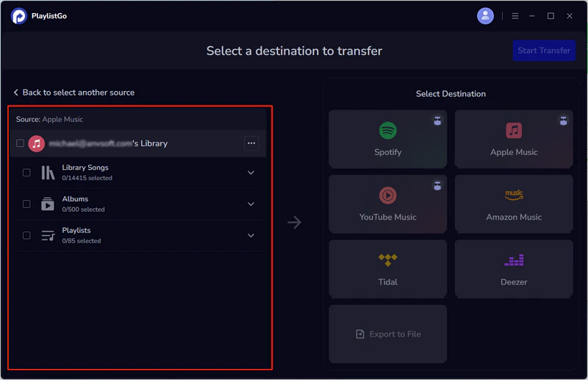
Task: Click the badge icon on Apple Music card
Action: click(x=563, y=121)
